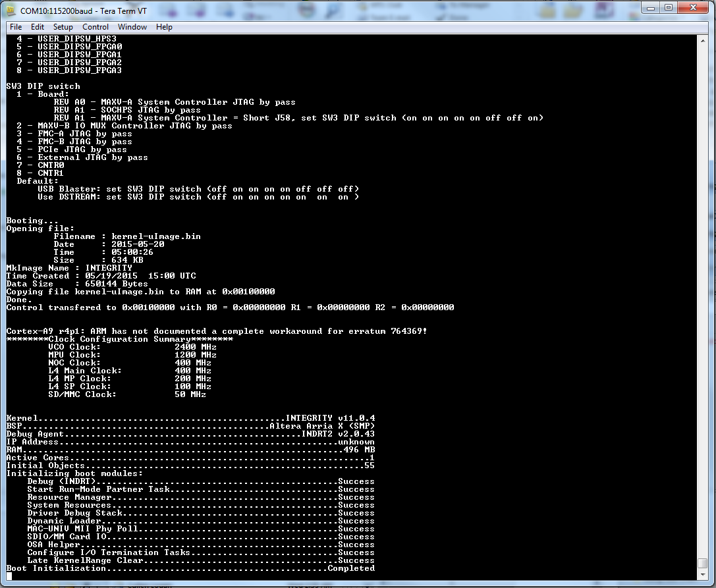Click the 'REV A1 - SOCHPS JTAG' line
Viewport: 716px width, 588px height.
pos(127,110)
